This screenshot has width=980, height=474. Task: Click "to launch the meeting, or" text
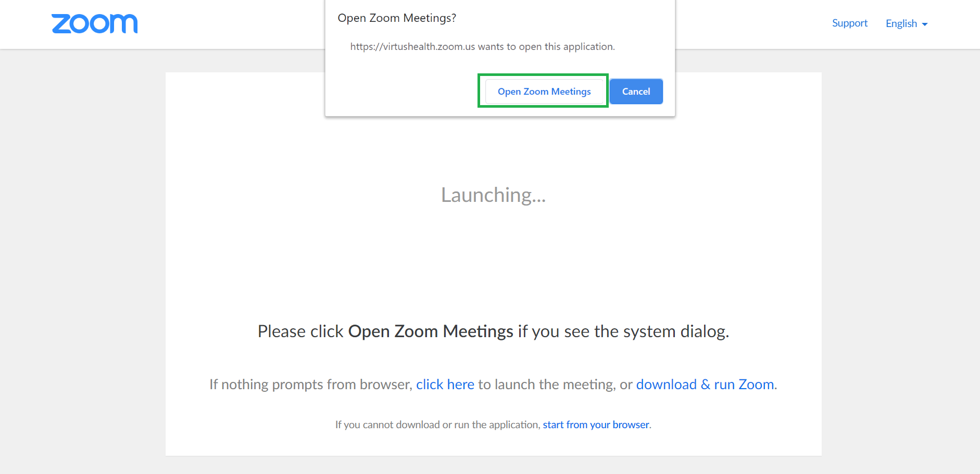point(555,385)
